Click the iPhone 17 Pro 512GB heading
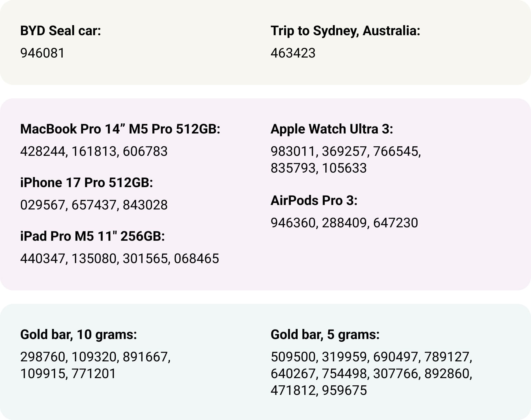531x420 pixels. click(86, 183)
